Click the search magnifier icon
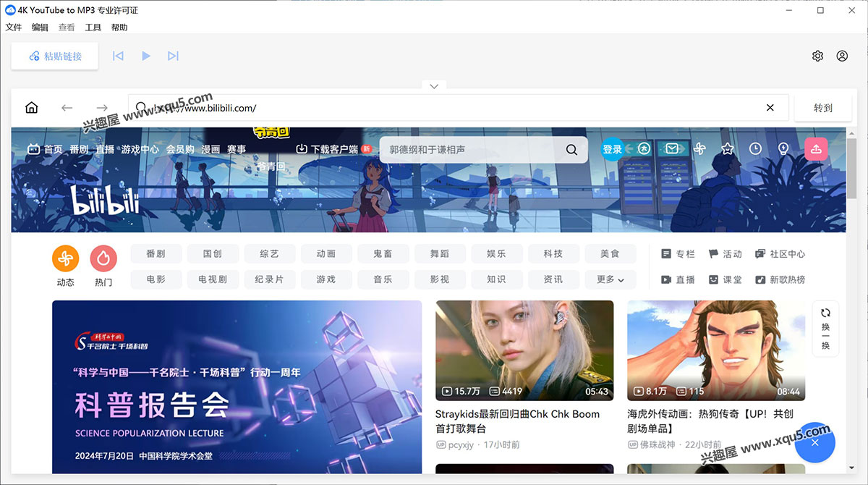Viewport: 868px width, 485px height. pyautogui.click(x=571, y=150)
